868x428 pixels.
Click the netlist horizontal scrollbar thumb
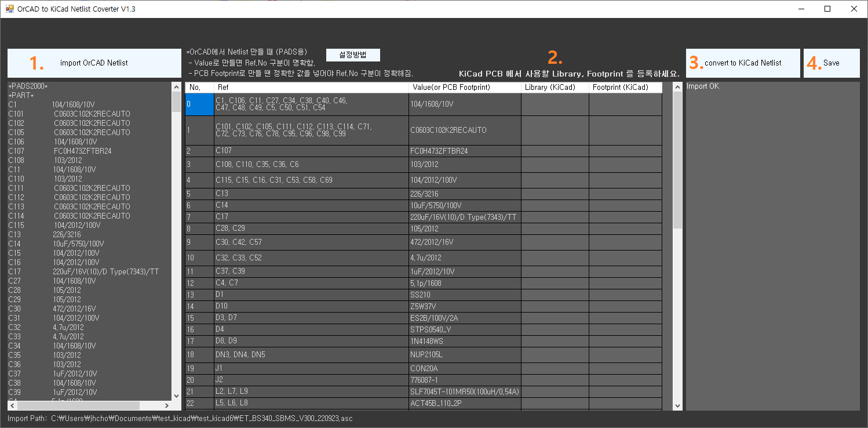(x=78, y=406)
